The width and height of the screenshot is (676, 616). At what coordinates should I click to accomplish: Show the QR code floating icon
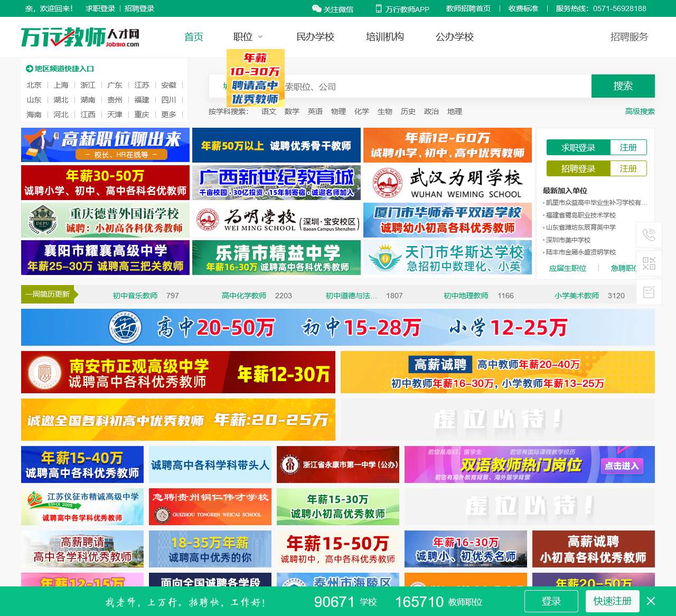pyautogui.click(x=649, y=263)
